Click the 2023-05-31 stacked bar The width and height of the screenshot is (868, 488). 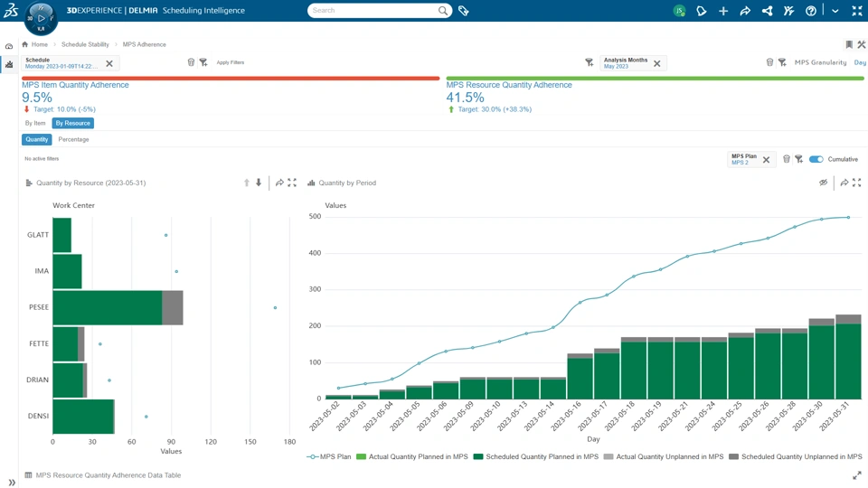tap(848, 357)
